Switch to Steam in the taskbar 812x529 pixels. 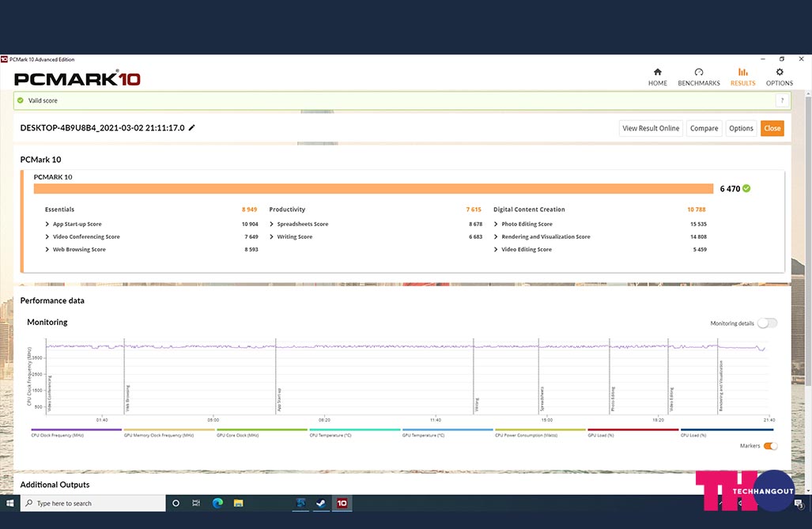point(321,503)
